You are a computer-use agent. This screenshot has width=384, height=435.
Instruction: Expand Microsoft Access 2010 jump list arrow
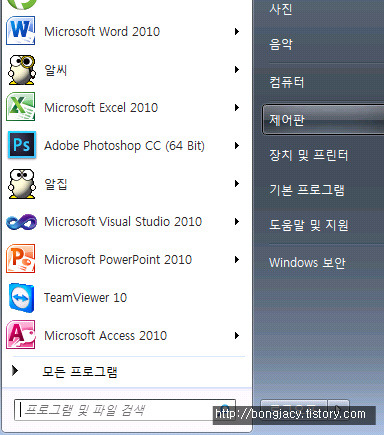pyautogui.click(x=237, y=336)
